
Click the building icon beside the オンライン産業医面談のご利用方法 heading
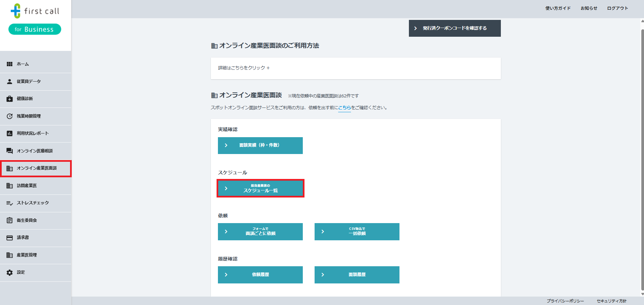click(214, 46)
